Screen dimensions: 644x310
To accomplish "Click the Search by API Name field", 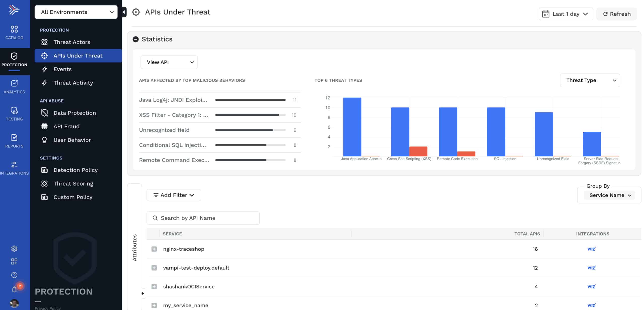I will pos(203,218).
